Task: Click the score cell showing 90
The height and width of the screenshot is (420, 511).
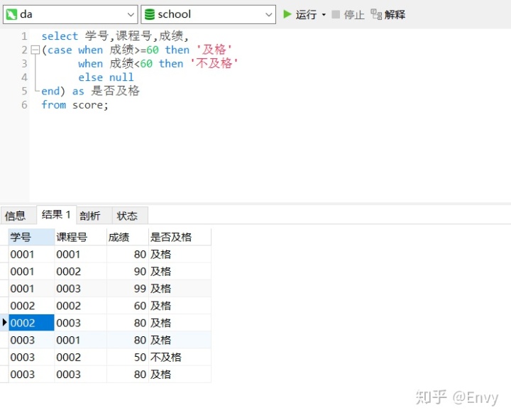Action: 128,271
